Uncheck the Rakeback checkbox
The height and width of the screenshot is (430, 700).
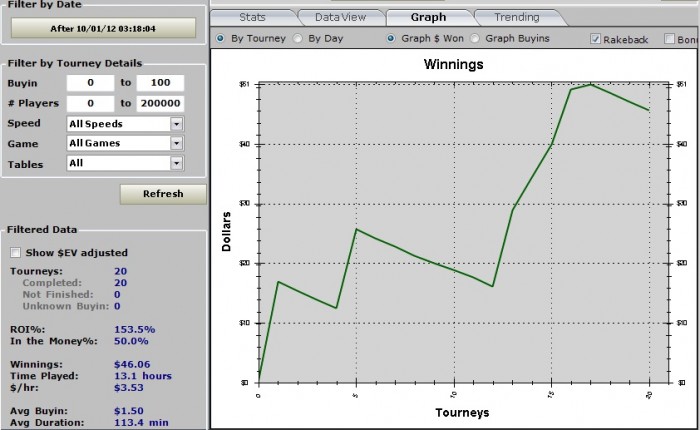[595, 39]
